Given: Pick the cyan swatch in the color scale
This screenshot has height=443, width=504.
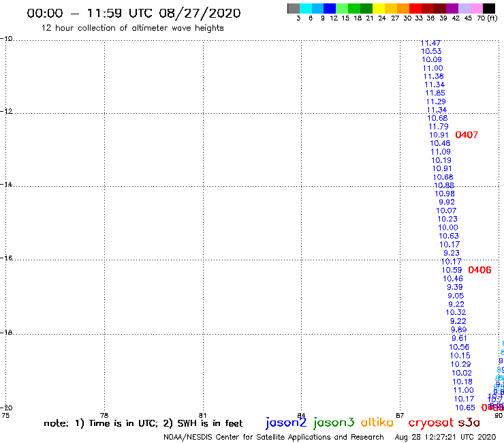Looking at the screenshot, I should 305,8.
